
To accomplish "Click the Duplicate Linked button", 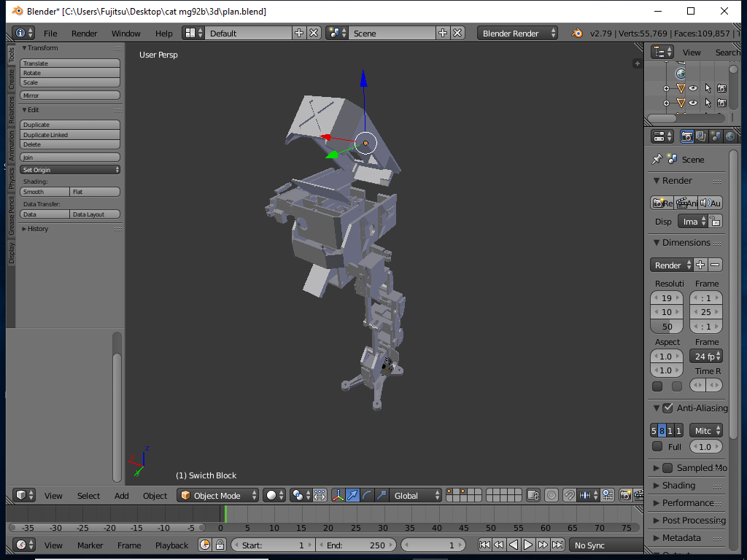I will click(x=70, y=135).
